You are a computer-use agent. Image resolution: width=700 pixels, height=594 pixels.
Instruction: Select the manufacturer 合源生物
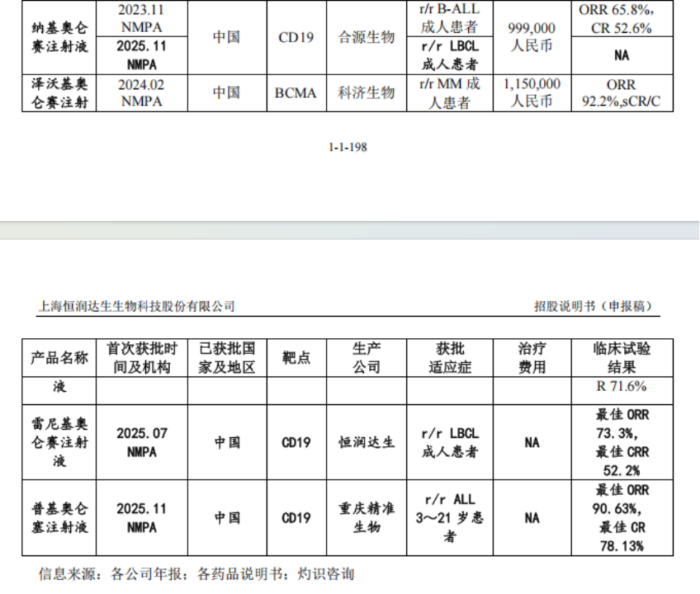[367, 37]
